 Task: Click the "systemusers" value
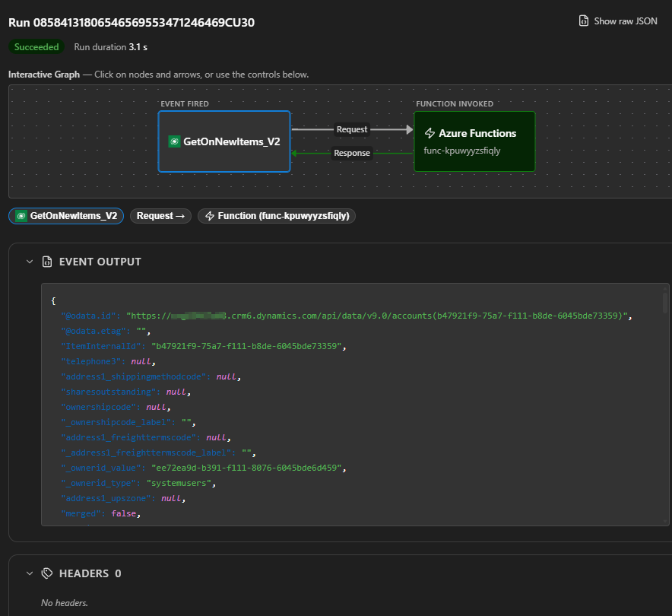tap(179, 483)
